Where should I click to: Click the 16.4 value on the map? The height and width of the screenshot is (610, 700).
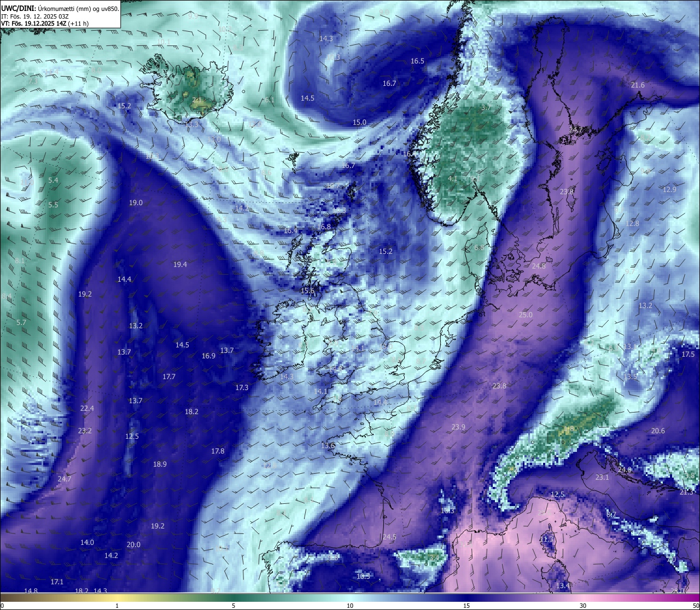click(290, 231)
